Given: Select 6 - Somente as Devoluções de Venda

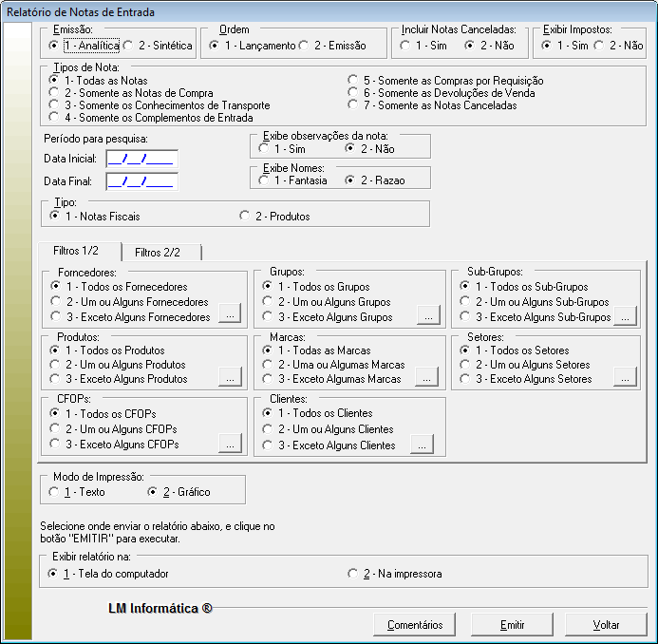Looking at the screenshot, I should (355, 93).
